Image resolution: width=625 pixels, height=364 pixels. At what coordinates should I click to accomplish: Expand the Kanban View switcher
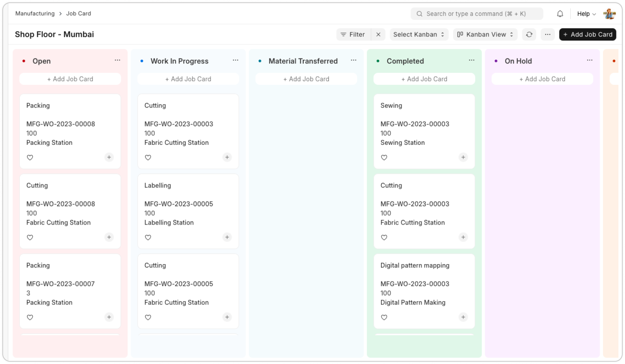click(x=485, y=34)
